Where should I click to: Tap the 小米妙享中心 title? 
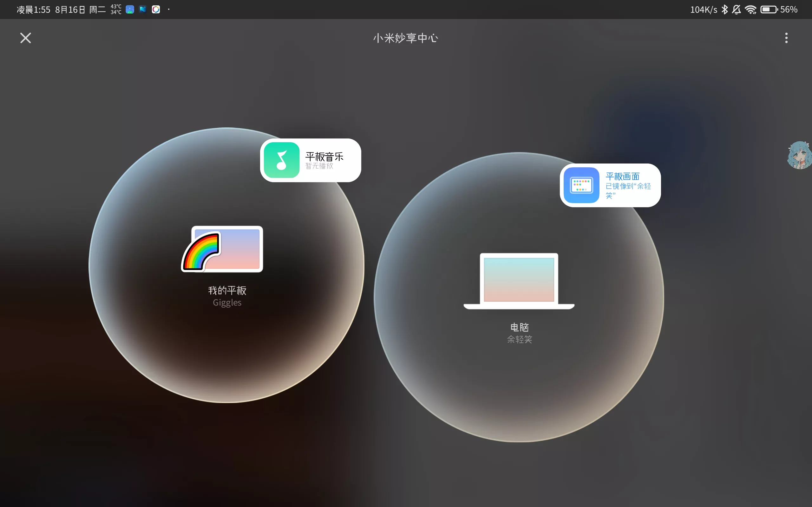coord(405,38)
